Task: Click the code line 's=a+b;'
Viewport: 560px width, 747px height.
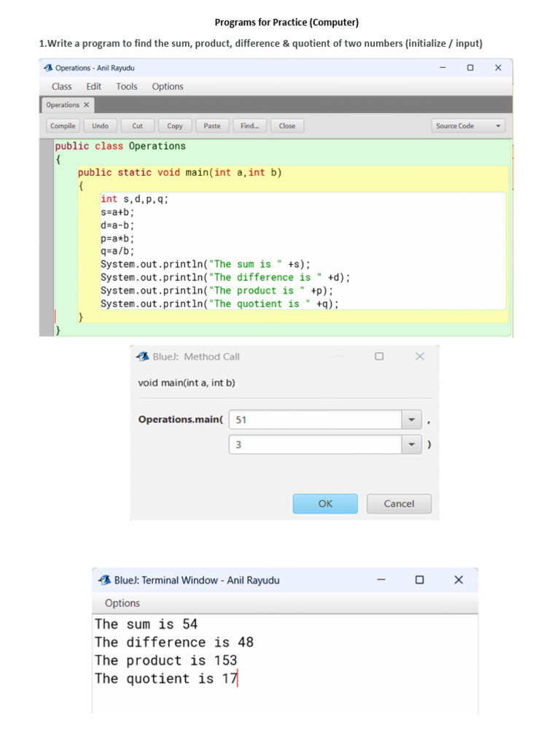Action: [117, 212]
